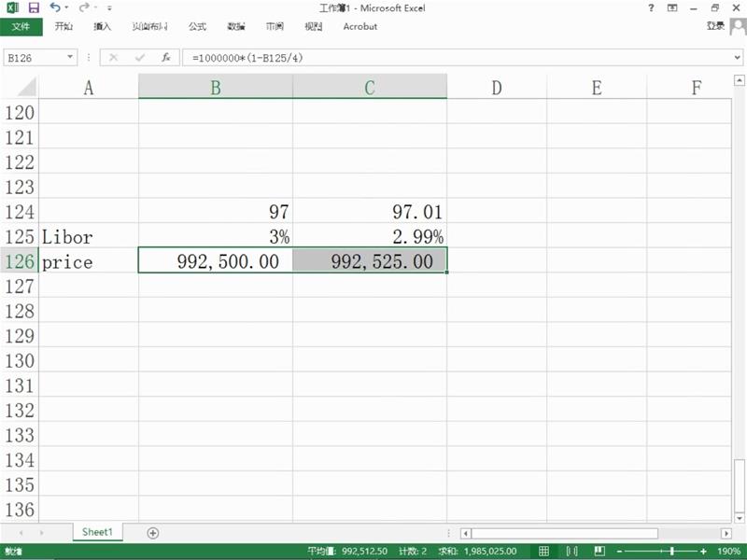Select the Sheet1 worksheet tab

pos(96,532)
